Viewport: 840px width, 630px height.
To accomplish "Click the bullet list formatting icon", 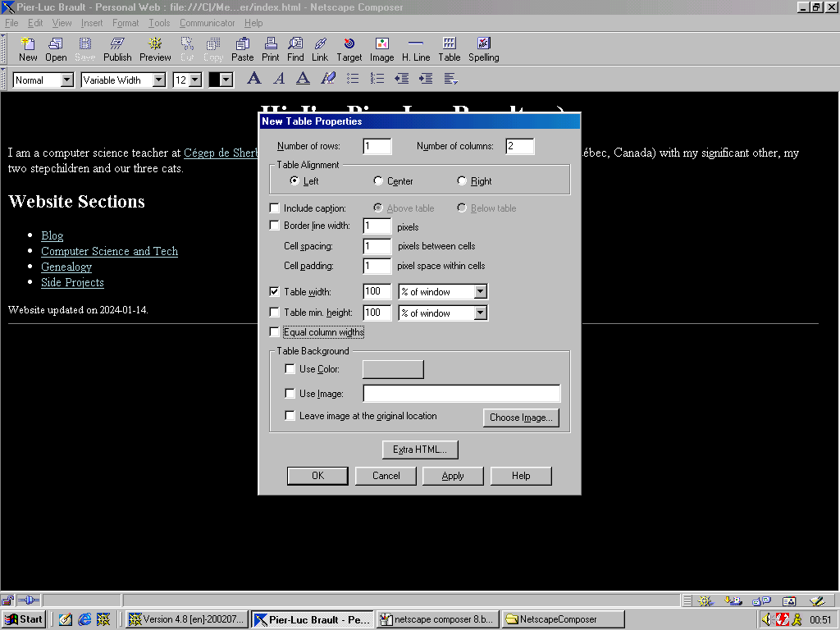I will 353,79.
